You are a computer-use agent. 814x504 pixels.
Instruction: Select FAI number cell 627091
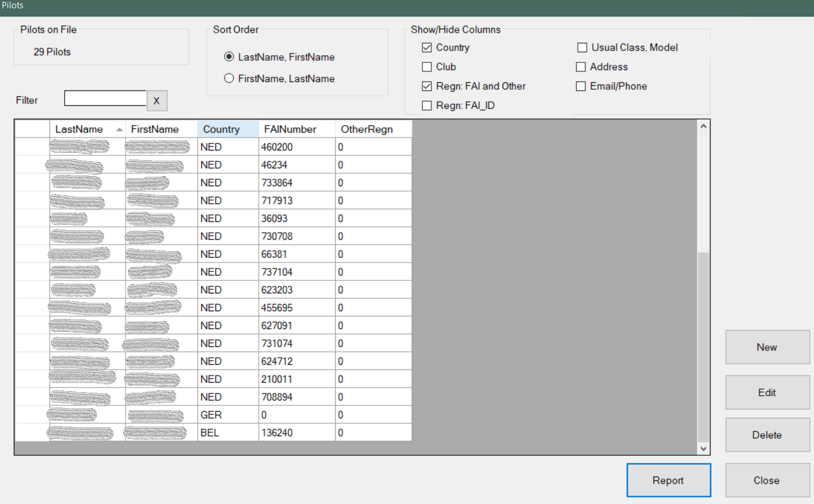point(297,325)
